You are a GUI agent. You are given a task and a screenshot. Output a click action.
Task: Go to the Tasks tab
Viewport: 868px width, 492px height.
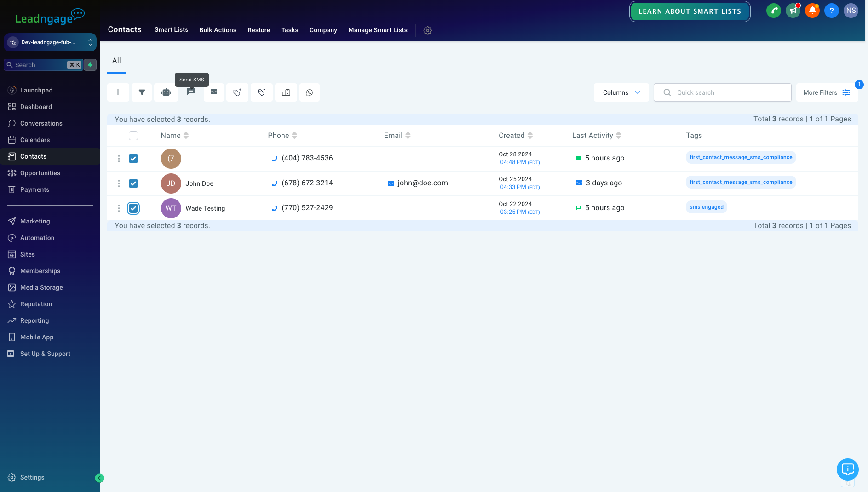point(290,30)
